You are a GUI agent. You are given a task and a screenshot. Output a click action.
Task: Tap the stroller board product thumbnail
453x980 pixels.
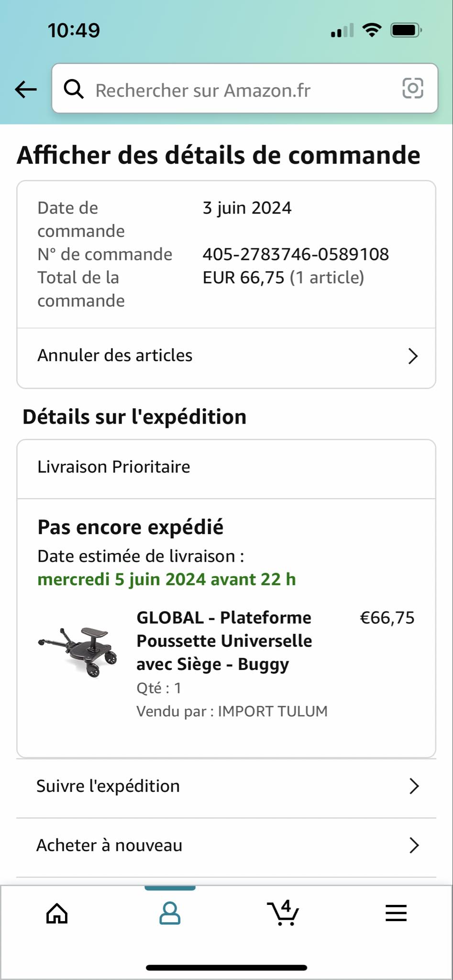pos(78,651)
